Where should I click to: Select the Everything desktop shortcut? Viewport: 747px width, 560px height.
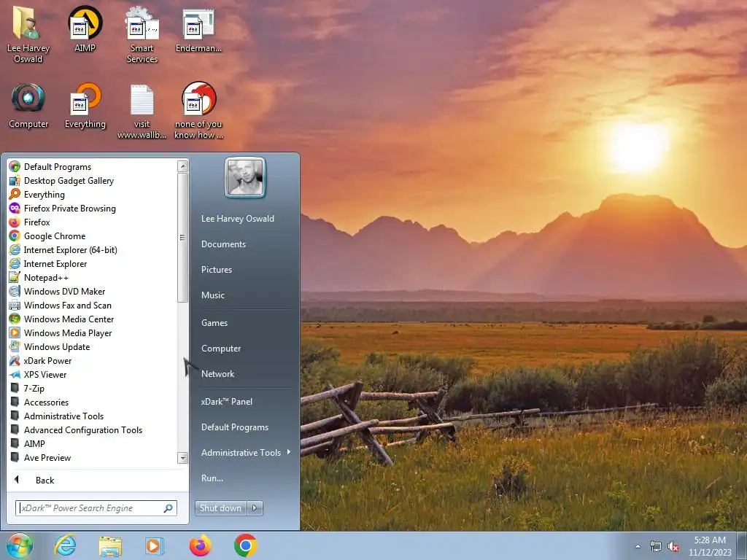point(85,106)
